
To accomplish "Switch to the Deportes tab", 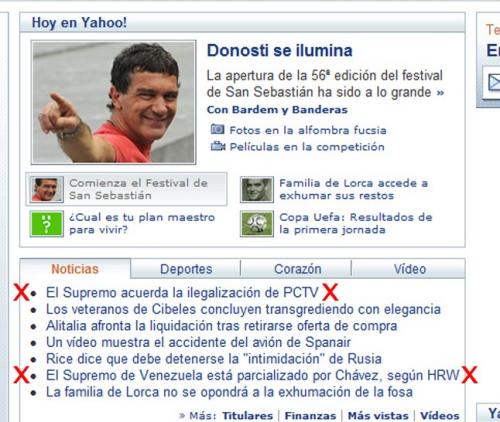I will (186, 269).
